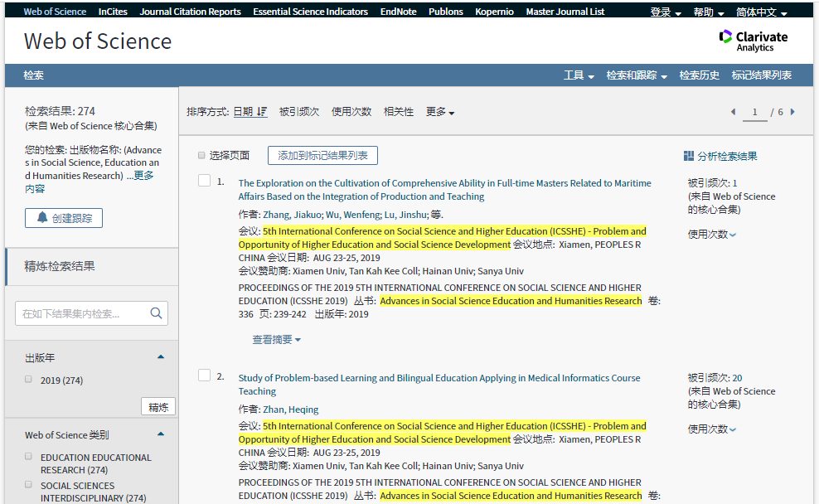This screenshot has height=504, width=819.
Task: Click author Zhan, Heqing
Action: coord(290,409)
